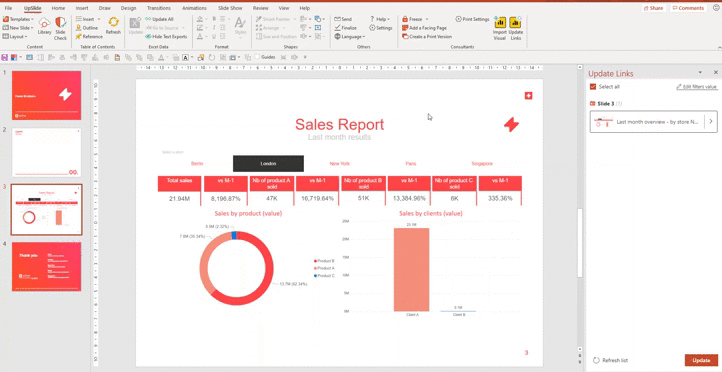Expand the Last month overview link chevron
Screen dimensions: 722x372
[710, 122]
